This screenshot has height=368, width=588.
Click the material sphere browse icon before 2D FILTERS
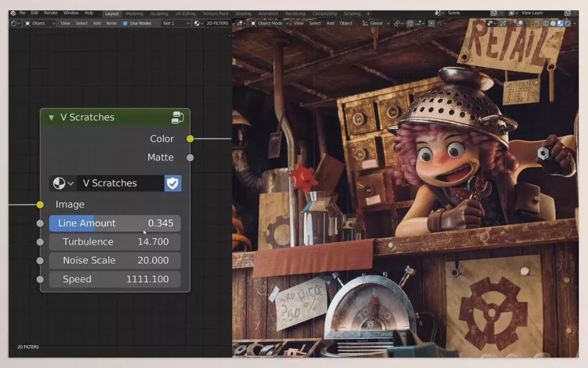(x=198, y=23)
